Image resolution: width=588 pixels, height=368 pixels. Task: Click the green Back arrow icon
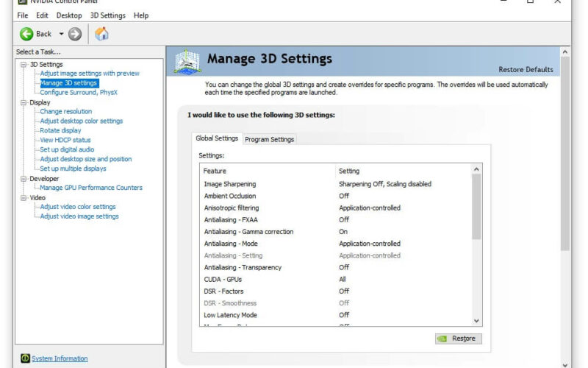coord(26,34)
